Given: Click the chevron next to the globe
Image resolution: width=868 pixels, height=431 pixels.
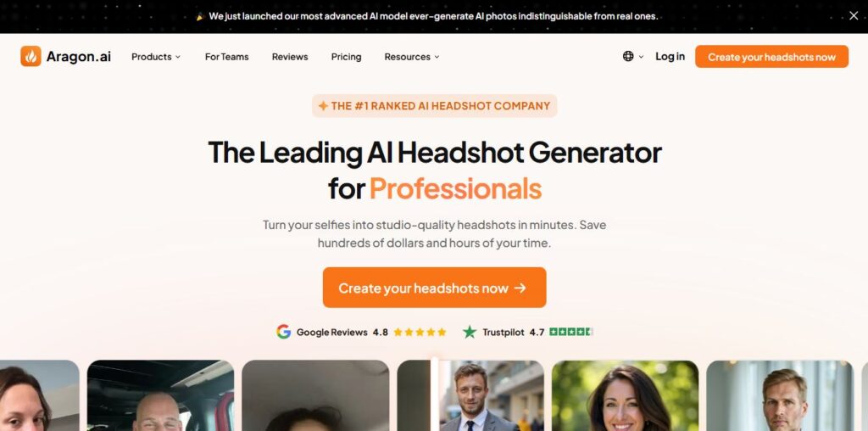Looking at the screenshot, I should pyautogui.click(x=641, y=57).
